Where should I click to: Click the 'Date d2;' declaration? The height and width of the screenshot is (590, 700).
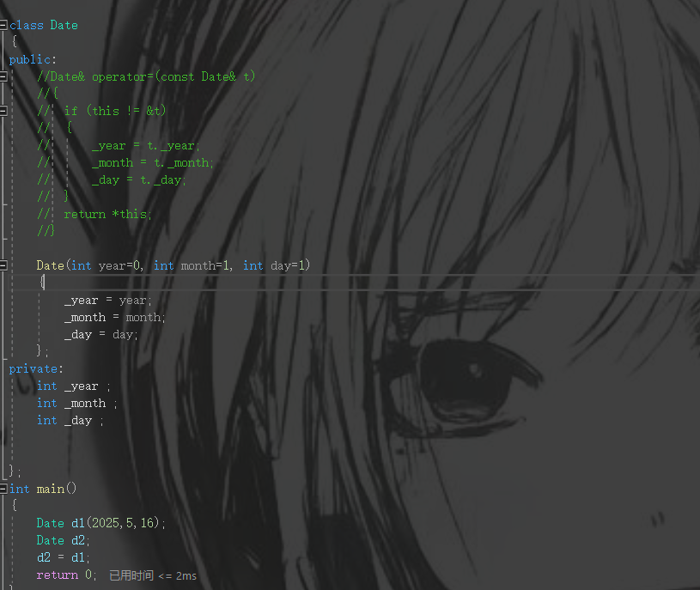64,541
